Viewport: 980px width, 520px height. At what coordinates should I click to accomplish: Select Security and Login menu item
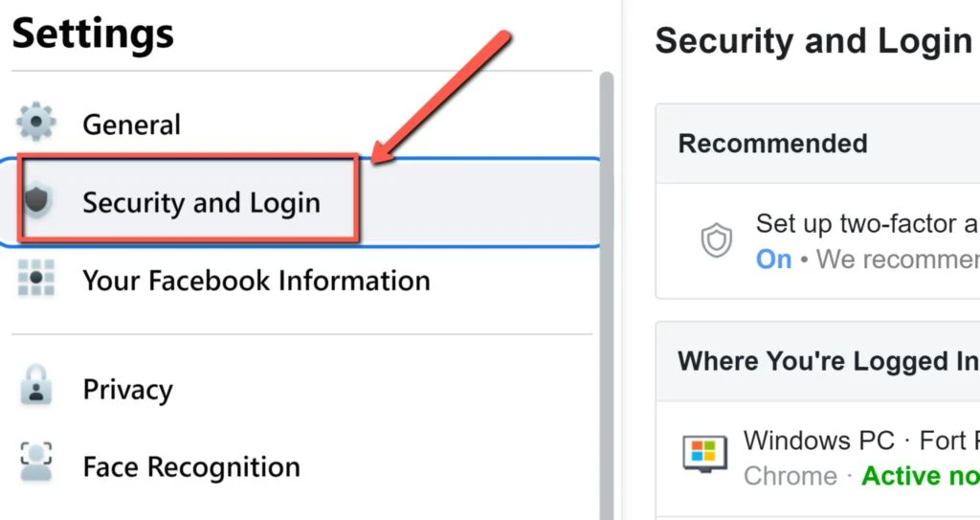point(300,202)
